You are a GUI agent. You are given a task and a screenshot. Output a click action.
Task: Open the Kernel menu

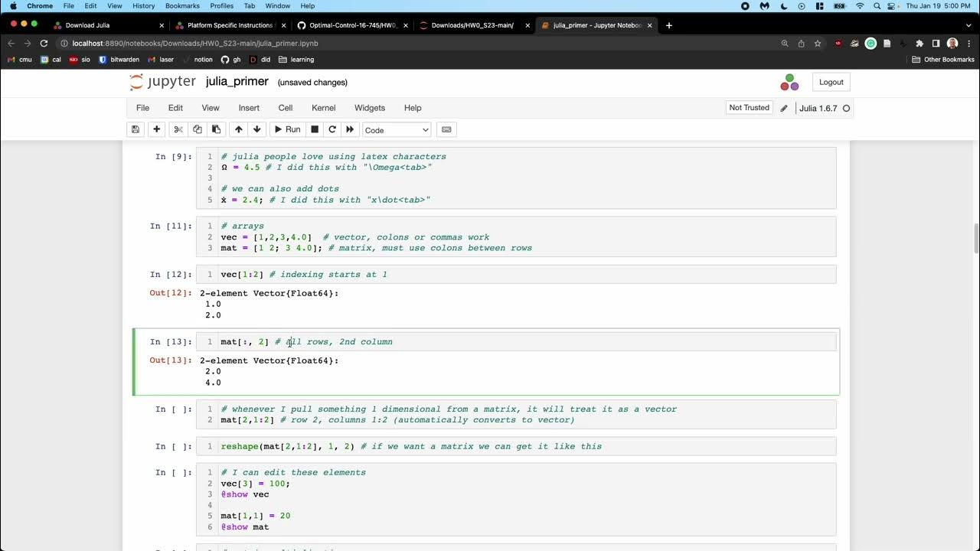tap(323, 108)
